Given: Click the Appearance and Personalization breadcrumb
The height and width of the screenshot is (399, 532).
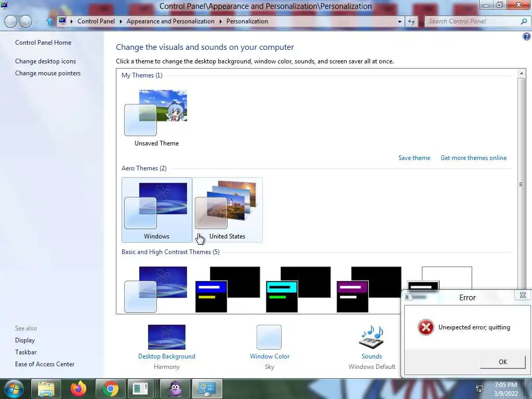Looking at the screenshot, I should pyautogui.click(x=170, y=21).
